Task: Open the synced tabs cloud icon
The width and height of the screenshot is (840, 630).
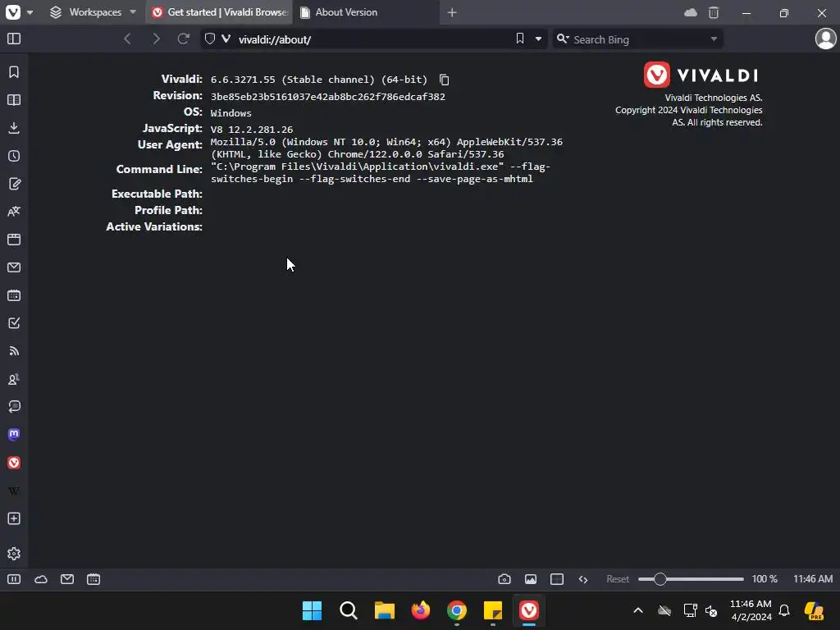Action: coord(691,12)
